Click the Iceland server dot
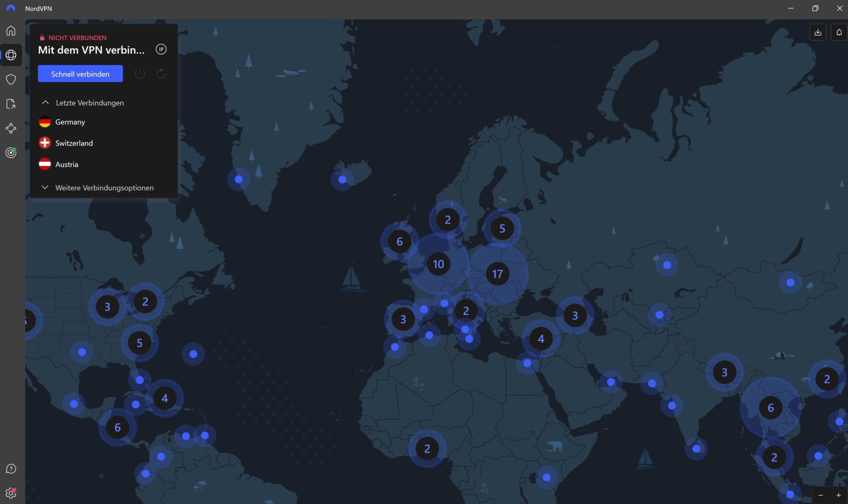Image resolution: width=848 pixels, height=504 pixels. pyautogui.click(x=342, y=179)
